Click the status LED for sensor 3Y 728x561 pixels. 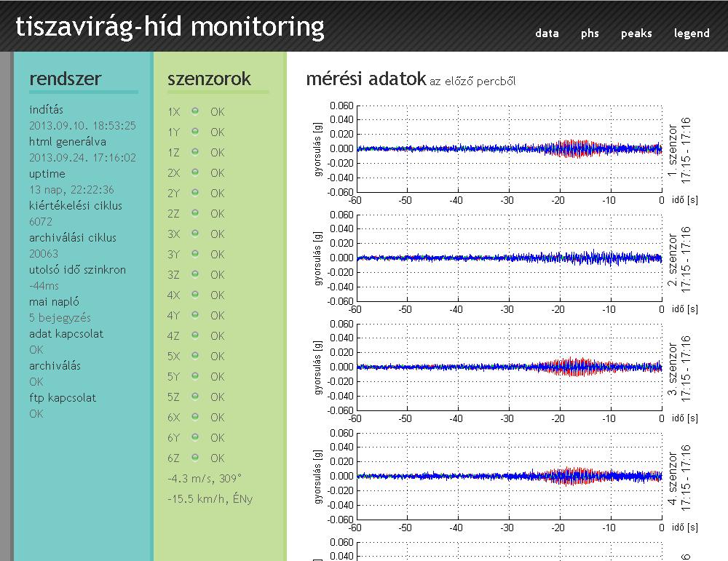195,254
